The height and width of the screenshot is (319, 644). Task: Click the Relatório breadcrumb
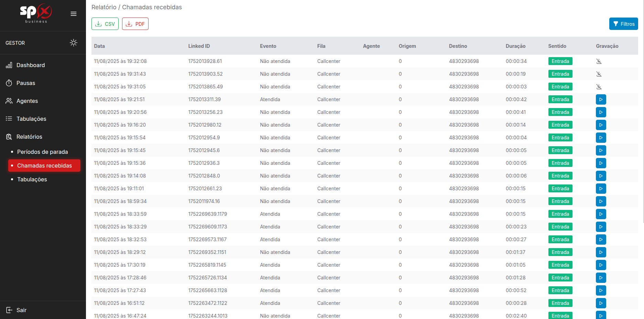click(104, 7)
